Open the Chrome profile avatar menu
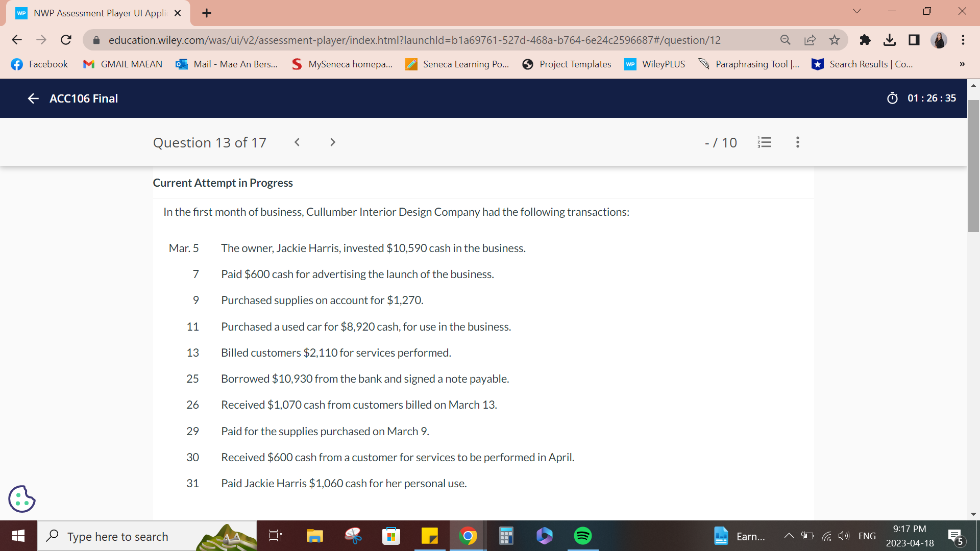This screenshot has height=551, width=980. tap(940, 40)
